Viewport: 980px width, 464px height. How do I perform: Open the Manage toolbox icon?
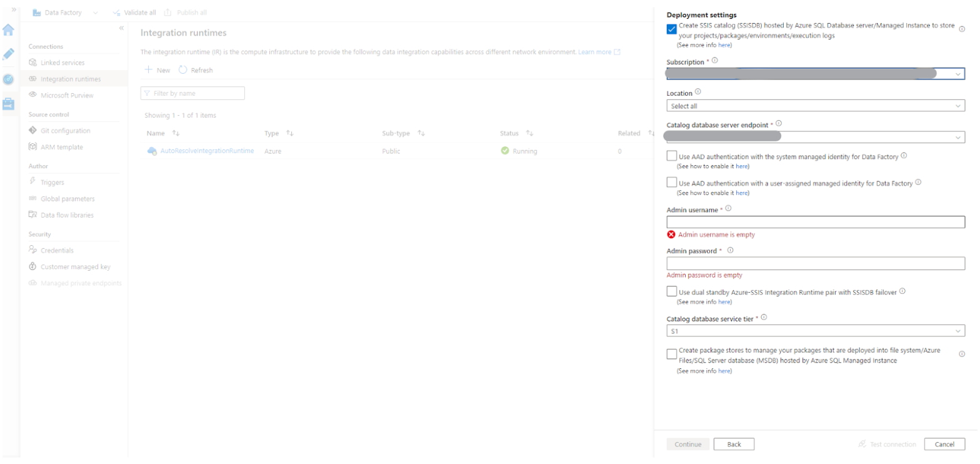pyautogui.click(x=9, y=104)
